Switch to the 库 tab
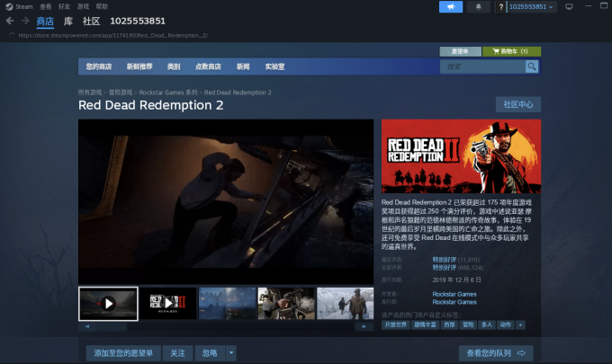This screenshot has width=612, height=364. pyautogui.click(x=68, y=22)
